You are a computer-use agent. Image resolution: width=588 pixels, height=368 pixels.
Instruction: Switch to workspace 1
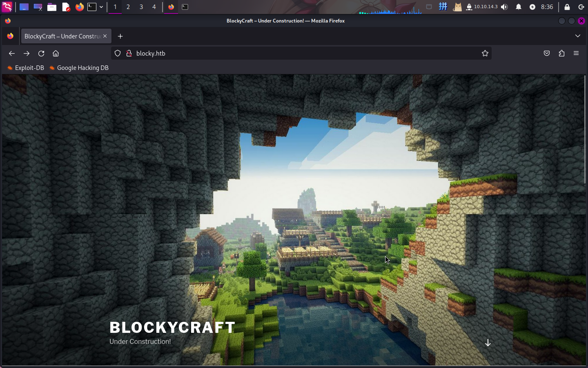115,7
